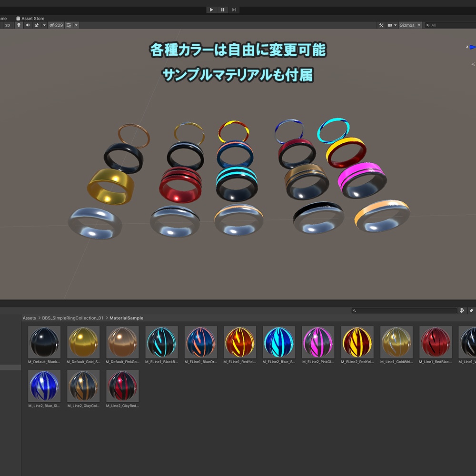Screen dimensions: 476x476
Task: Click Assets in the breadcrumb path
Action: click(x=29, y=317)
